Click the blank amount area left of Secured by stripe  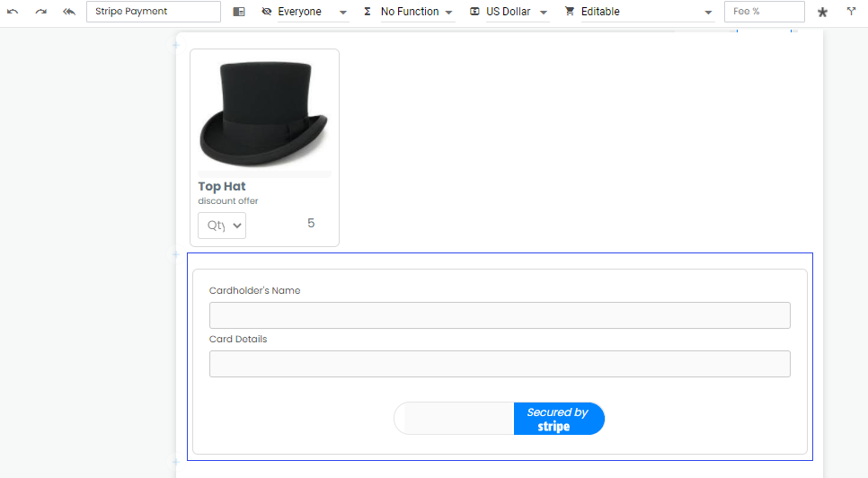click(x=455, y=419)
